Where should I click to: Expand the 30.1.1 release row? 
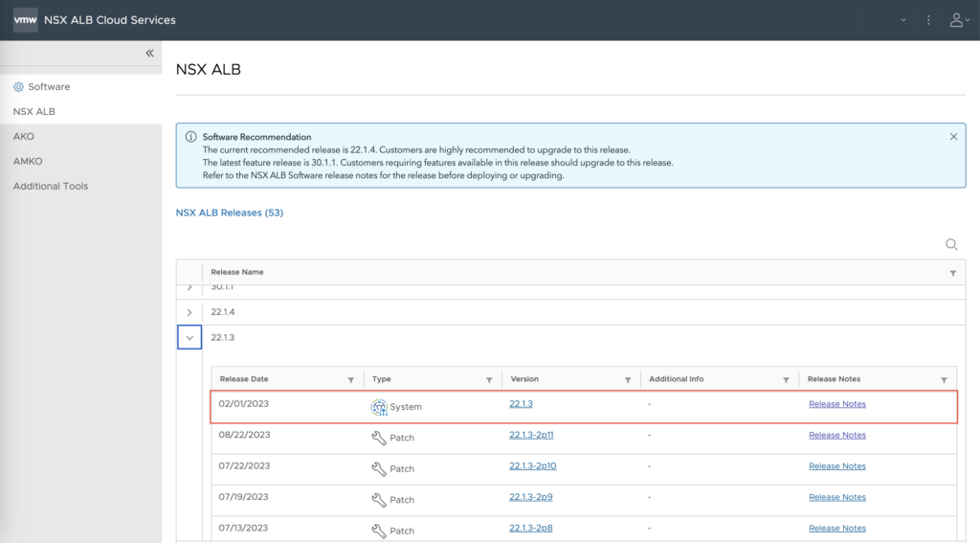coord(189,287)
